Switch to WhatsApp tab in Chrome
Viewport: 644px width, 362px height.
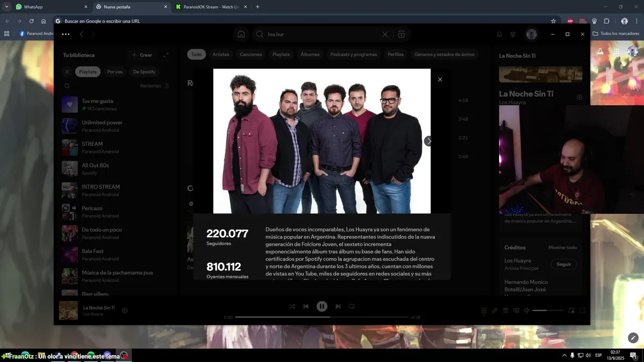[51, 7]
